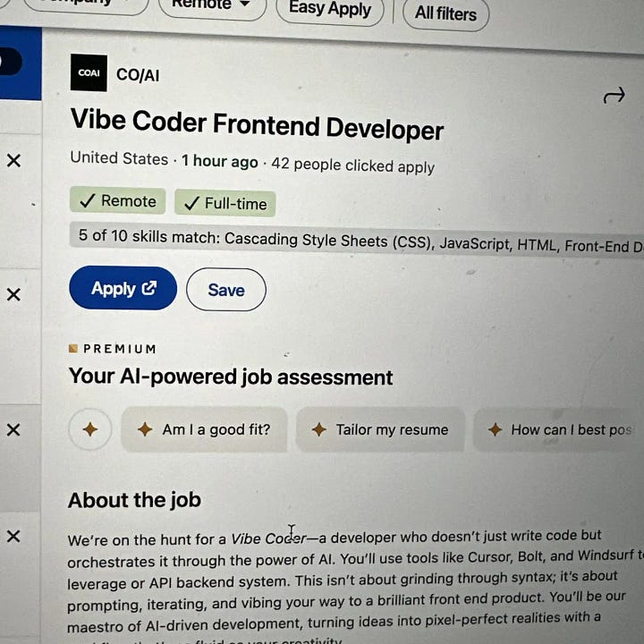This screenshot has width=644, height=644.
Task: Dismiss the job beside the location line
Action: click(13, 161)
